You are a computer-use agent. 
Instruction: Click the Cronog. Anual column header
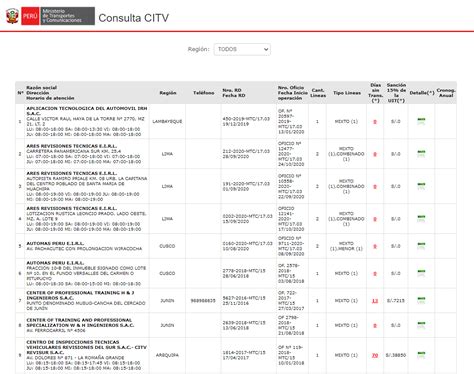(446, 93)
